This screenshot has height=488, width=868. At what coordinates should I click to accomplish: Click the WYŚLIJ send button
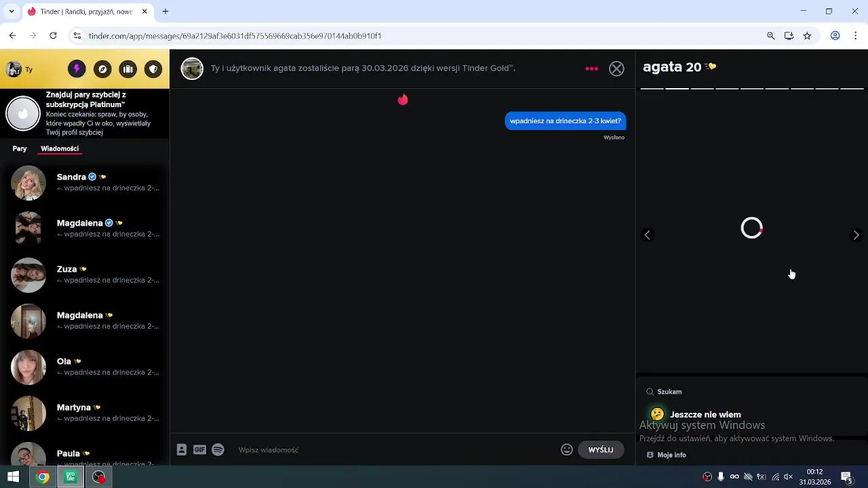[601, 449]
